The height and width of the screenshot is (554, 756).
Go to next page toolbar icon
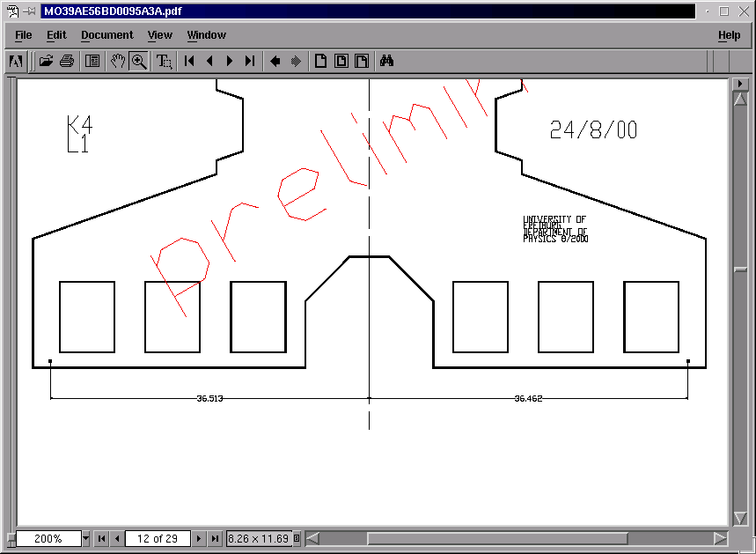click(230, 62)
